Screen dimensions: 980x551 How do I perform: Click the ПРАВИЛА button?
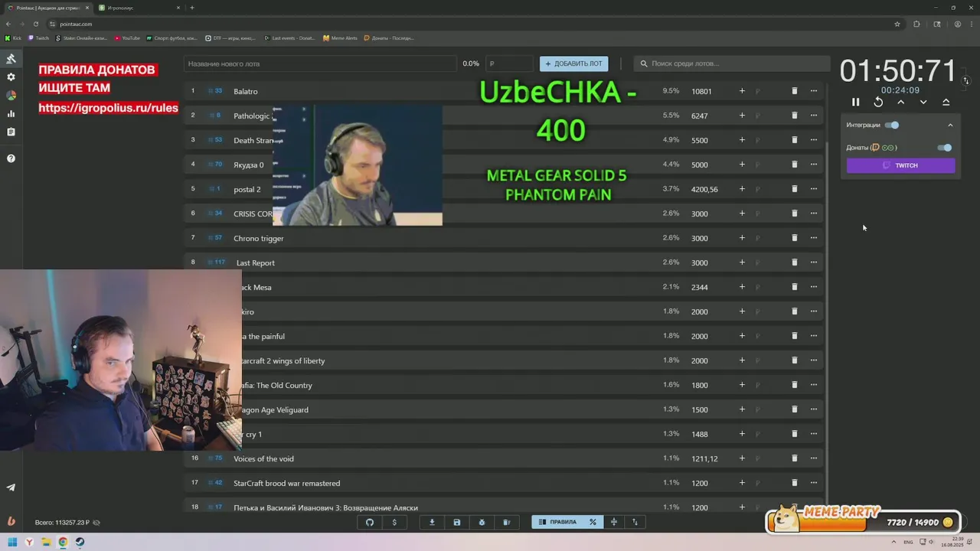[557, 522]
